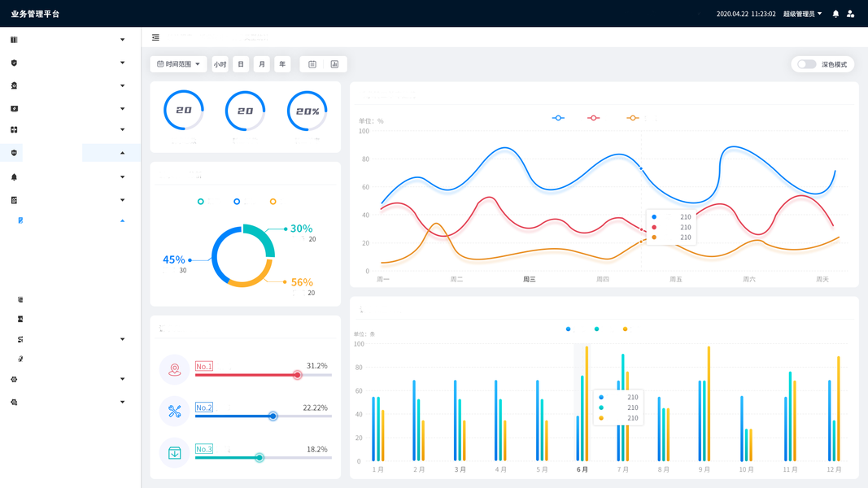Expand arrow beside the sidebar bell item
The height and width of the screenshot is (488, 868).
[x=122, y=177]
